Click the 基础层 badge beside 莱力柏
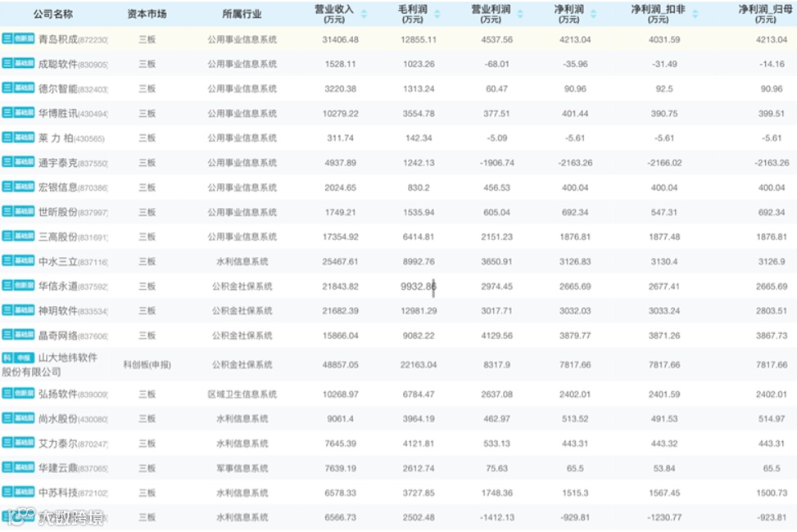 pyautogui.click(x=24, y=138)
